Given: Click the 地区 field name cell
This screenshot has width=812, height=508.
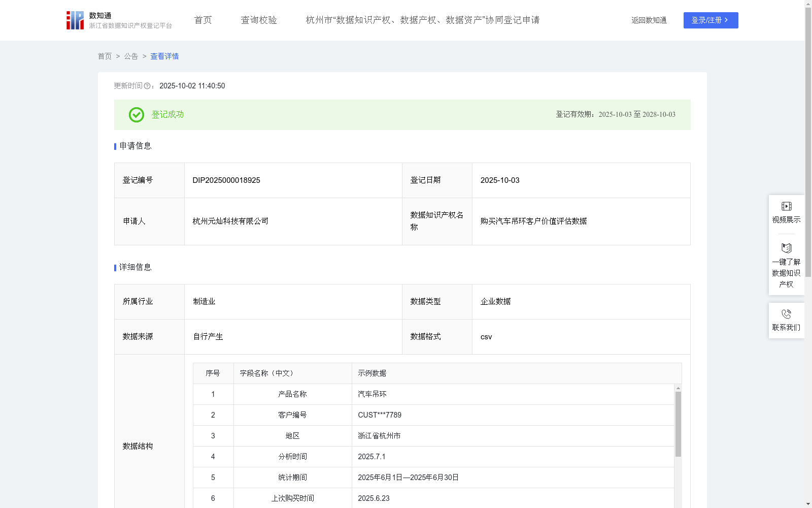Looking at the screenshot, I should tap(292, 436).
